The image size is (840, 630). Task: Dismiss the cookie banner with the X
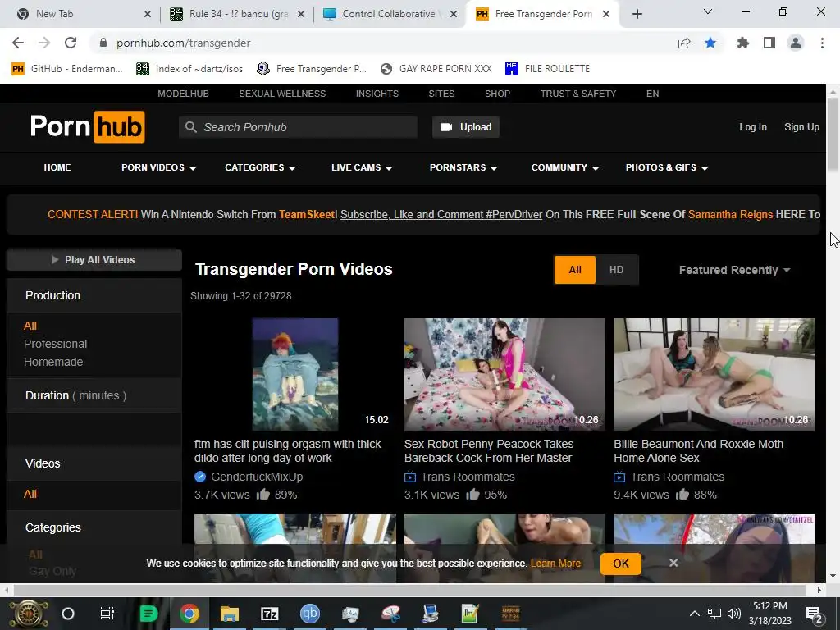(673, 563)
